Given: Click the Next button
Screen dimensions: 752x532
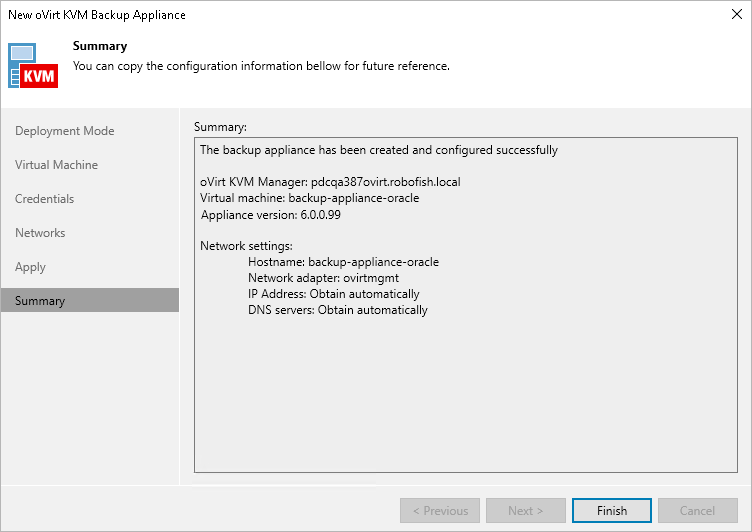Looking at the screenshot, I should pos(526,510).
